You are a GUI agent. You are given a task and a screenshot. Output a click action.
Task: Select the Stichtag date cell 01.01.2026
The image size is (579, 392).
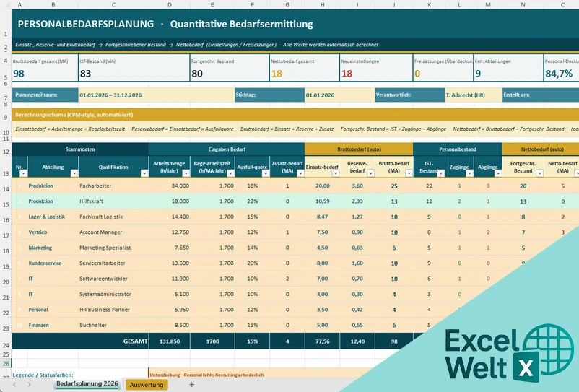[x=340, y=95]
